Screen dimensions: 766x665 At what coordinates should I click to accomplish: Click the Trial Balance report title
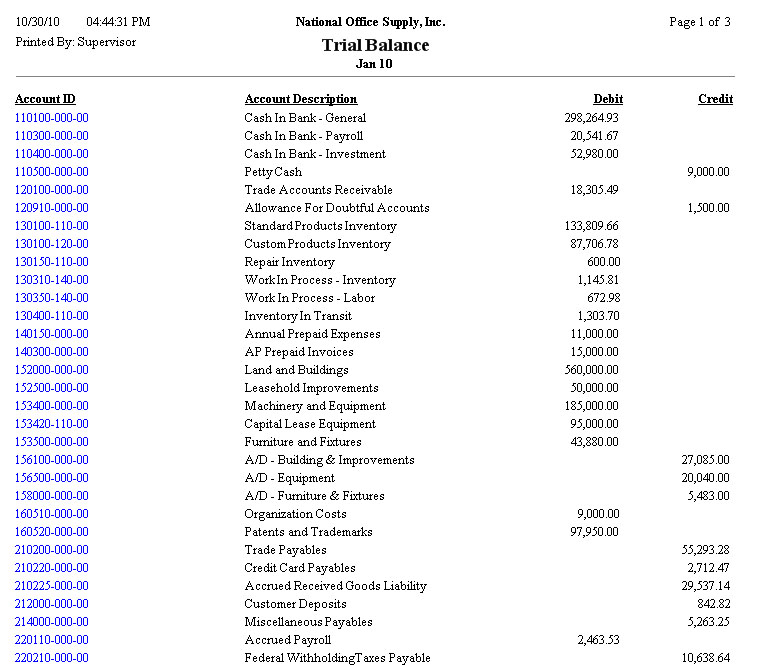click(375, 45)
